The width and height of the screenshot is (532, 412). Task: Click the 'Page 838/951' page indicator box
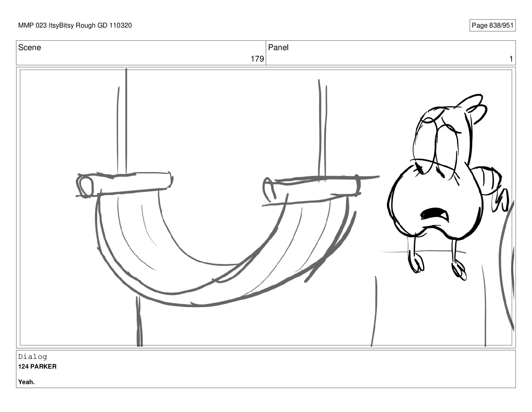tap(492, 26)
